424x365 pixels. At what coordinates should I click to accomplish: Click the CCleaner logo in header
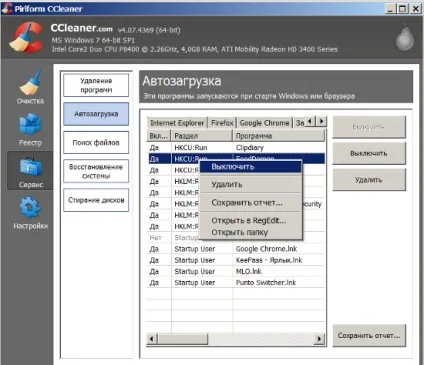(27, 37)
